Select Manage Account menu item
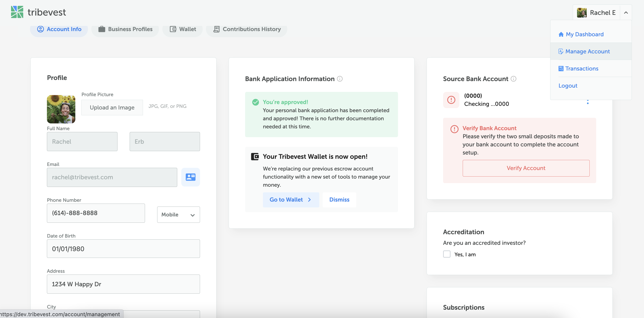This screenshot has height=318, width=644. (591, 51)
